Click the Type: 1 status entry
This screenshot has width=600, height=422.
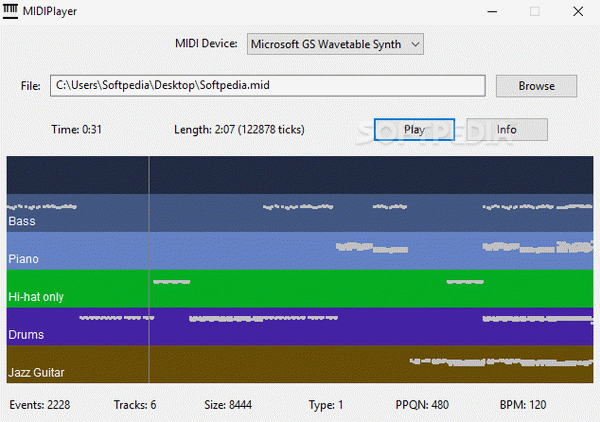pyautogui.click(x=326, y=405)
